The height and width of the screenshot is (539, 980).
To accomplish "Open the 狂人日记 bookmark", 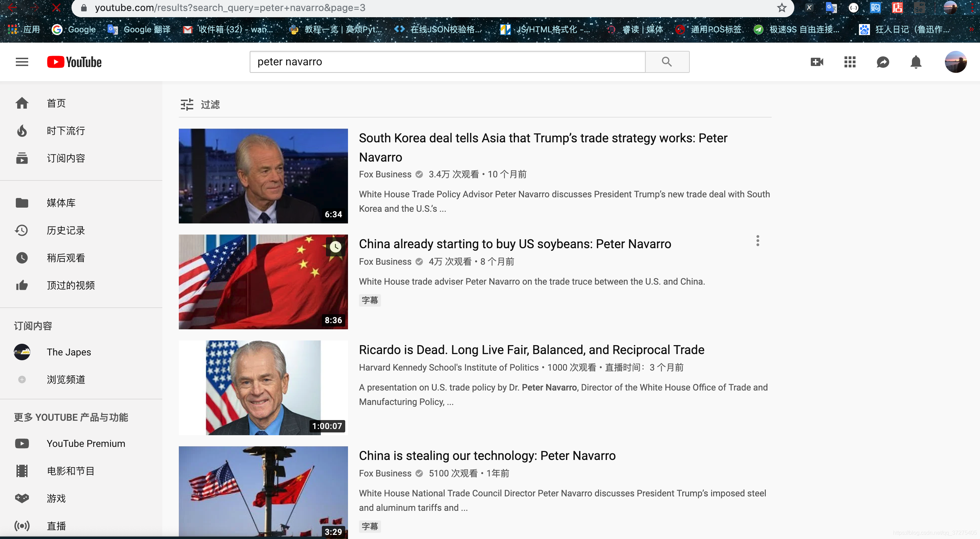I will coord(904,29).
